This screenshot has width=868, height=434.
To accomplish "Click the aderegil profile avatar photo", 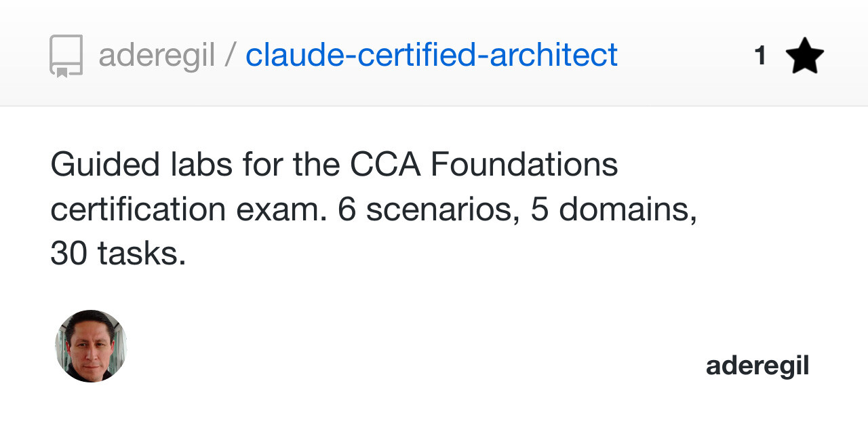I will [x=90, y=346].
